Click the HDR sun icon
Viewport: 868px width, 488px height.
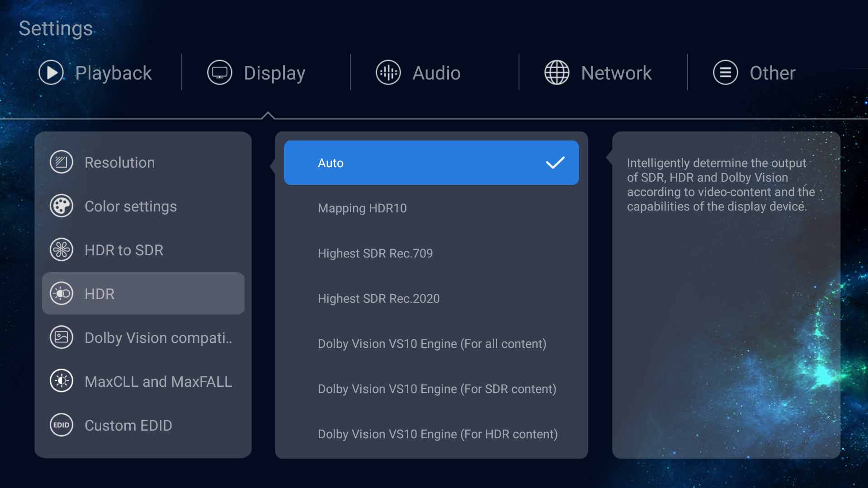pos(61,294)
